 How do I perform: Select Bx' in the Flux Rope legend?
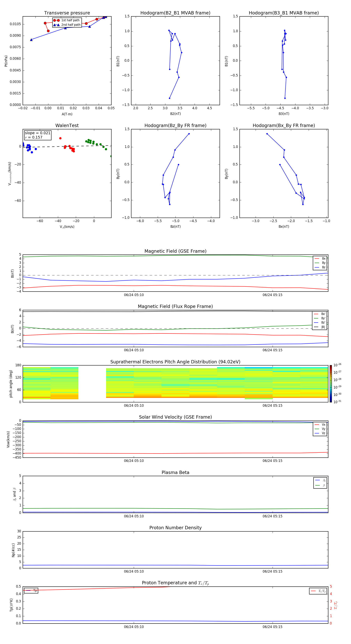(x=320, y=314)
